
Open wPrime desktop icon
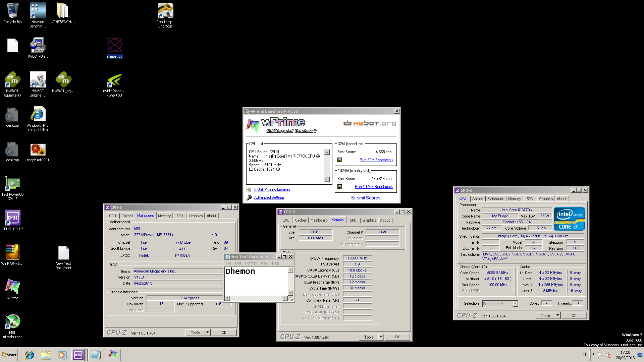[12, 290]
